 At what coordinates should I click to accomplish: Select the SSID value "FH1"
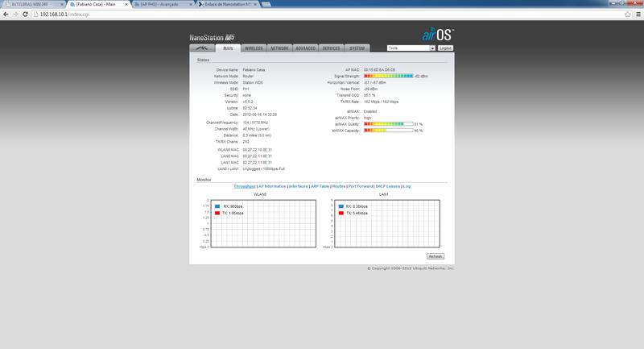[x=246, y=89]
